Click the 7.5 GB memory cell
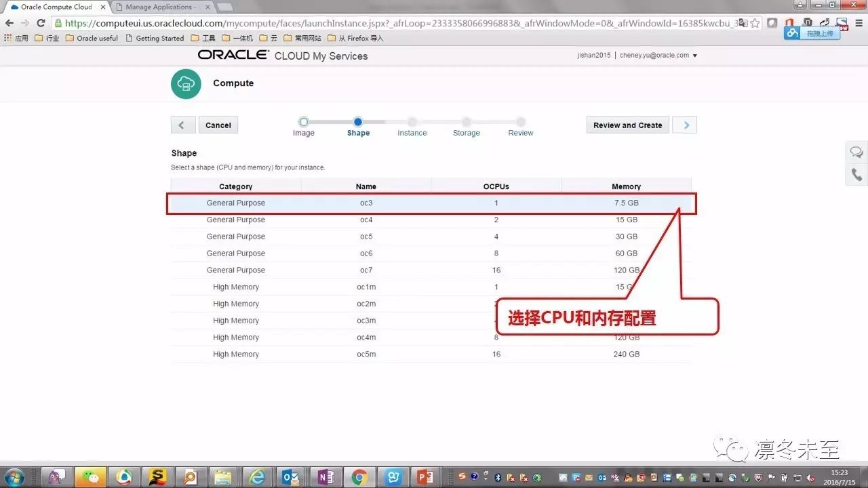The width and height of the screenshot is (868, 488). click(x=627, y=203)
